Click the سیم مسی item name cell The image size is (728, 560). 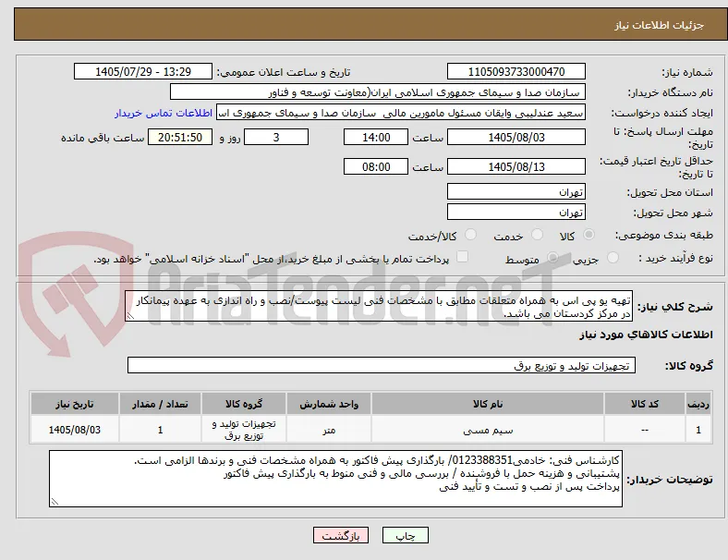pos(488,430)
